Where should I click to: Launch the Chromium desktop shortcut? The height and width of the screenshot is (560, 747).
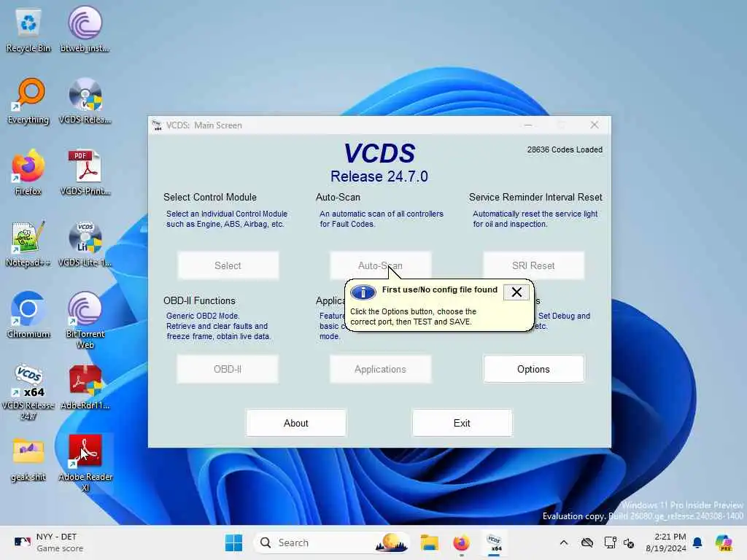[28, 315]
